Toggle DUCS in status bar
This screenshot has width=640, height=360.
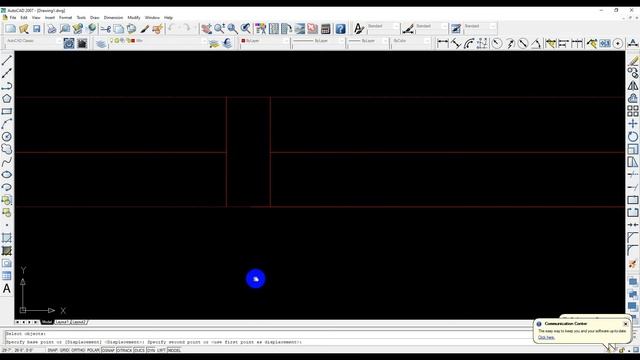click(139, 350)
